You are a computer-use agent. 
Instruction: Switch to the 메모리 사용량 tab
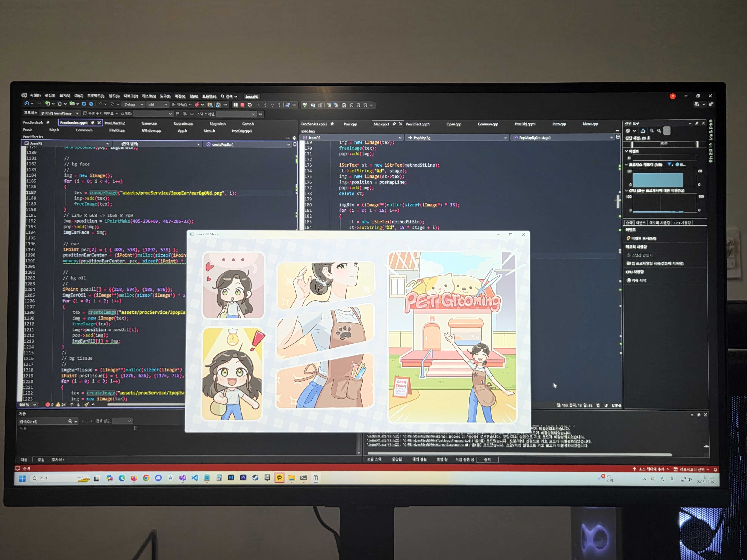pos(659,223)
